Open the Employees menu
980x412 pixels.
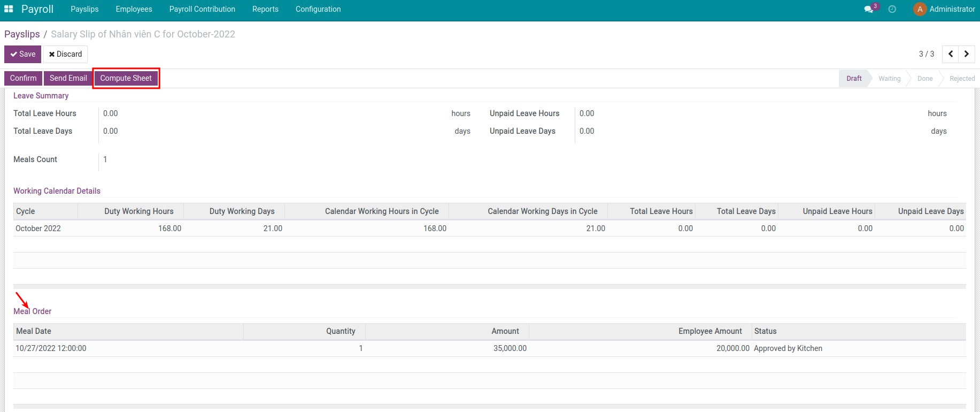134,9
